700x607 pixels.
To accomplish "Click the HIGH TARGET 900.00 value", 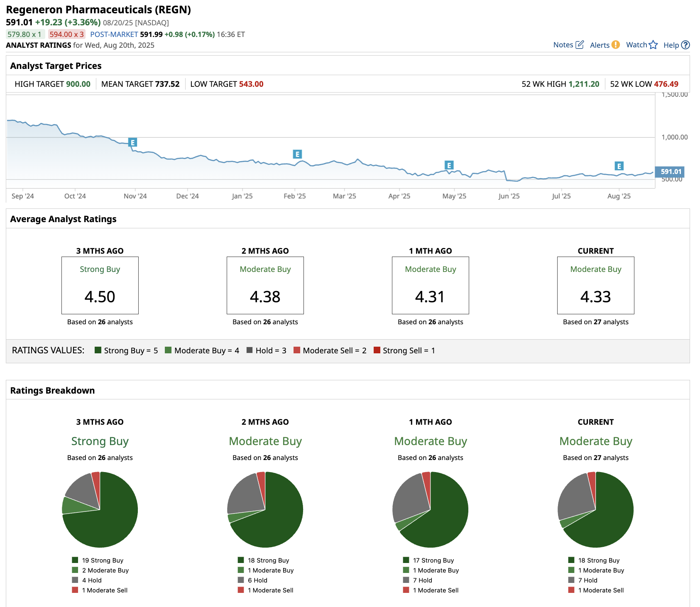I will click(78, 84).
